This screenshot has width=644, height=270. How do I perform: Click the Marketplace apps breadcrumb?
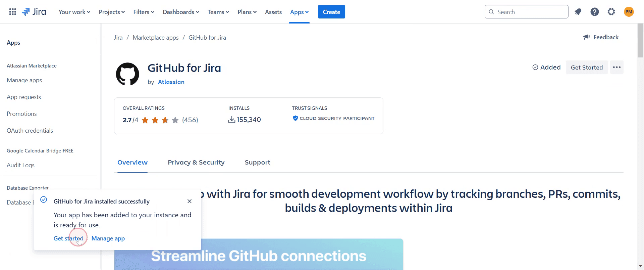point(156,38)
